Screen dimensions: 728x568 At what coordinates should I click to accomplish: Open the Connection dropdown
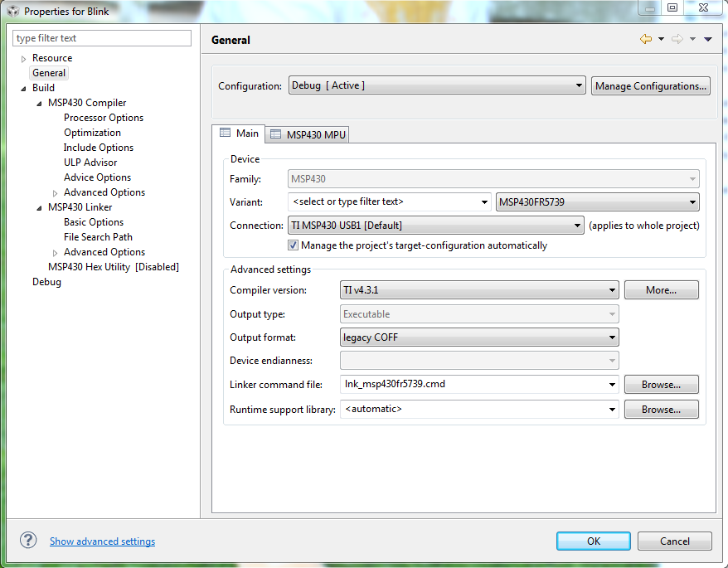(436, 226)
